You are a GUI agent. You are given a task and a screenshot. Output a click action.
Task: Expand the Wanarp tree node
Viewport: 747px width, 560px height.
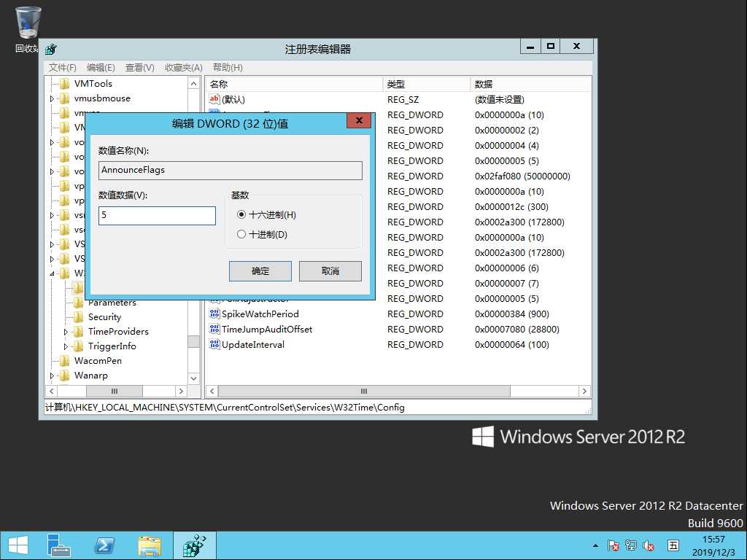tap(52, 376)
